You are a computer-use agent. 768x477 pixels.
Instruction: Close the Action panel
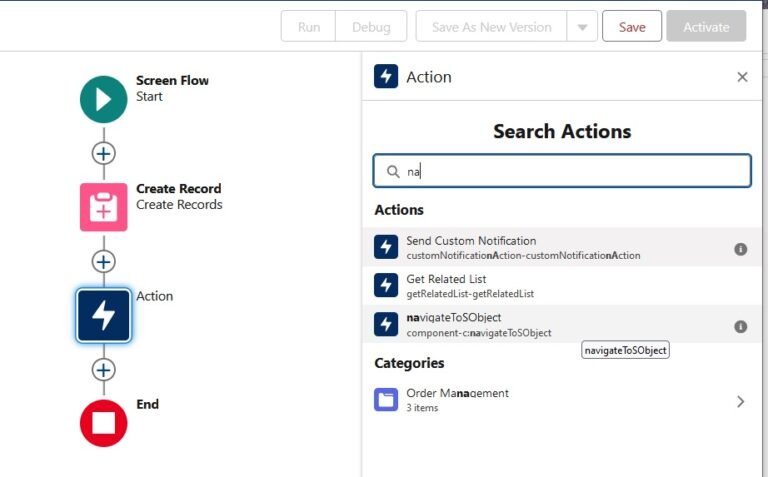[742, 77]
